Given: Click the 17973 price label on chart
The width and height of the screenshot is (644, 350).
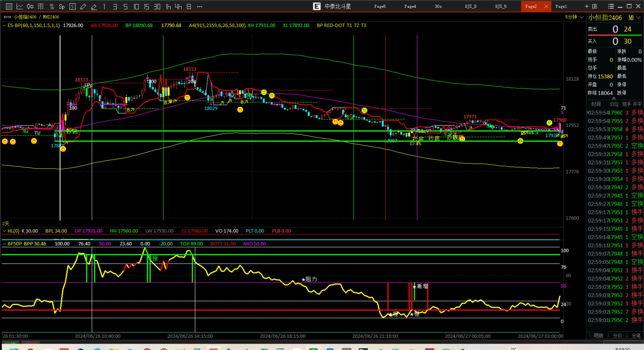Looking at the screenshot, I should [470, 117].
